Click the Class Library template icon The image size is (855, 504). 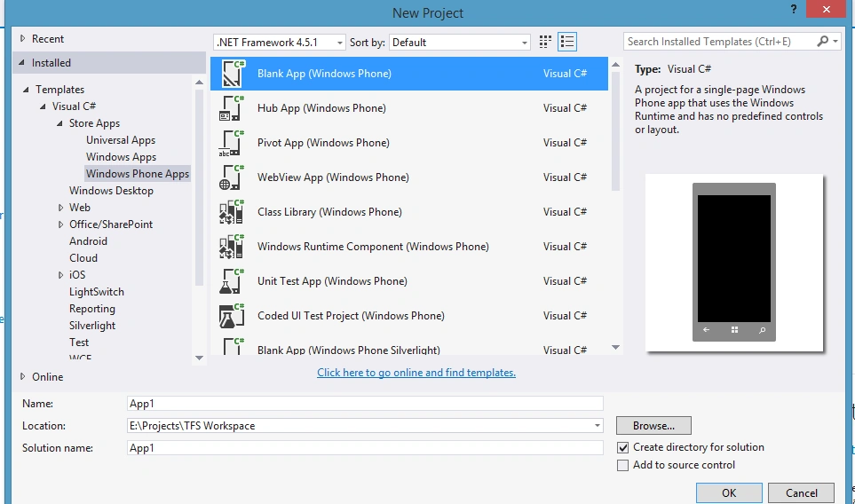pyautogui.click(x=232, y=212)
